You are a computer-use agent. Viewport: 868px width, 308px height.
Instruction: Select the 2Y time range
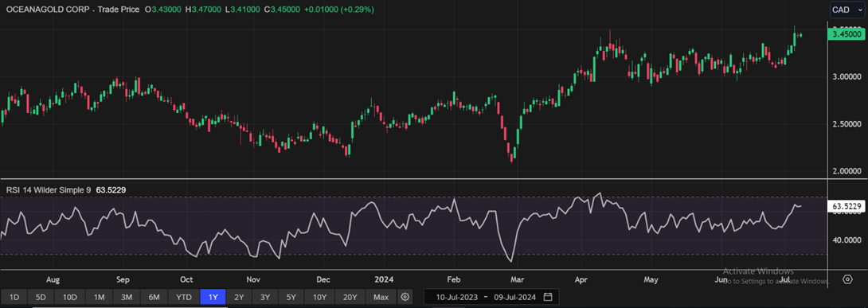coord(239,297)
